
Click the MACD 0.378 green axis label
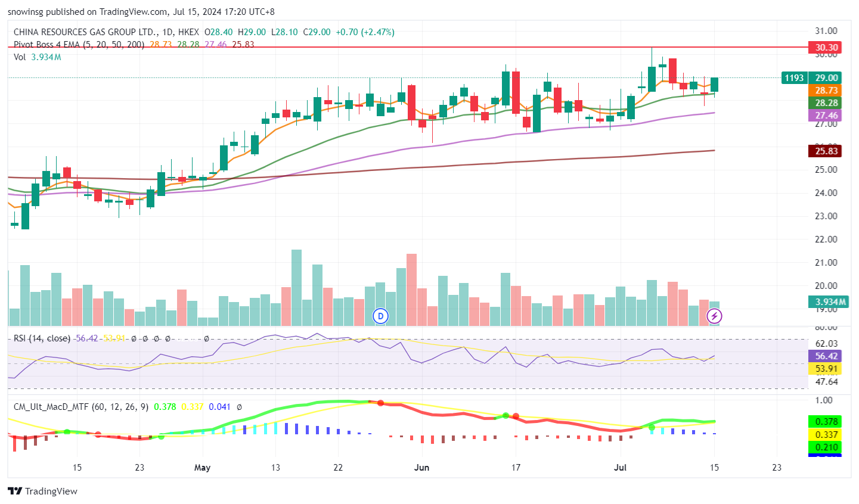click(825, 421)
